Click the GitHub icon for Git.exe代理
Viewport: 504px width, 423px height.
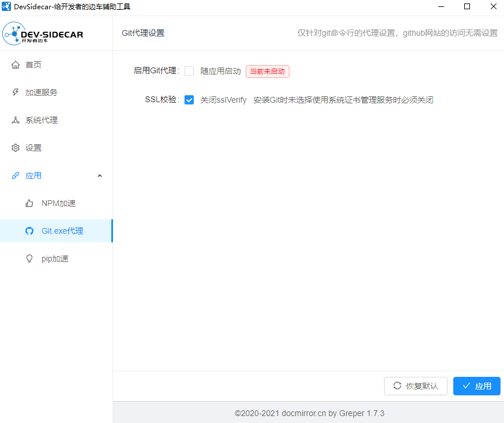coord(29,231)
